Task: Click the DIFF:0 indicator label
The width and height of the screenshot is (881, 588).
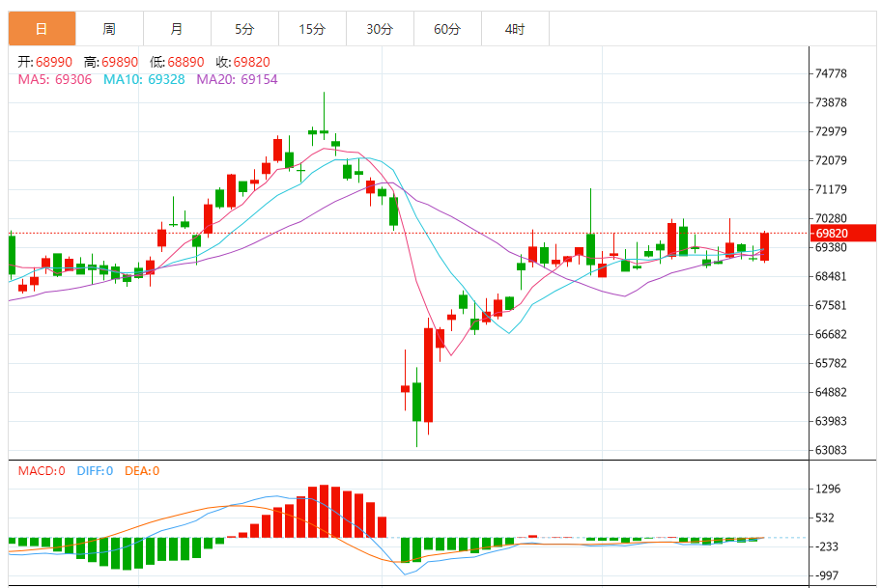Action: tap(95, 470)
